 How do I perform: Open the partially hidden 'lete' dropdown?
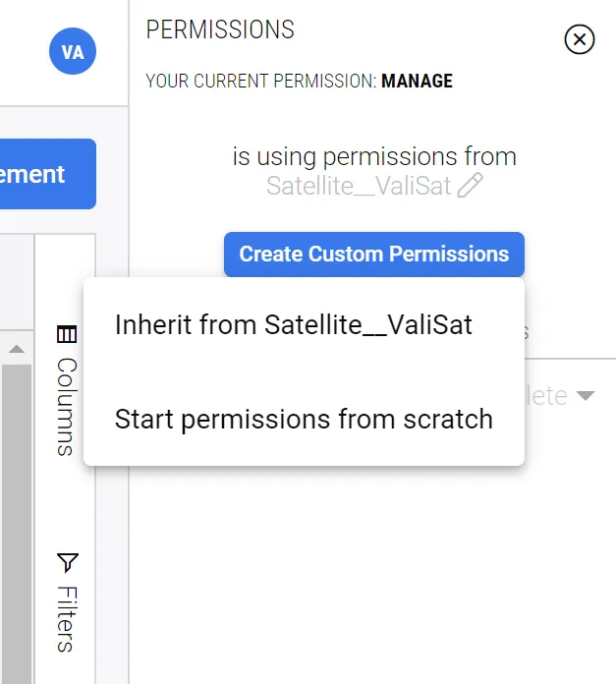[x=560, y=396]
